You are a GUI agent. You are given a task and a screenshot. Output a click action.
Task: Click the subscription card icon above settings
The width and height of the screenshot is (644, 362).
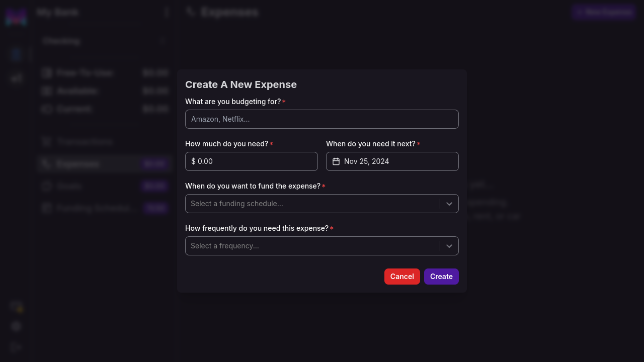pos(16,306)
